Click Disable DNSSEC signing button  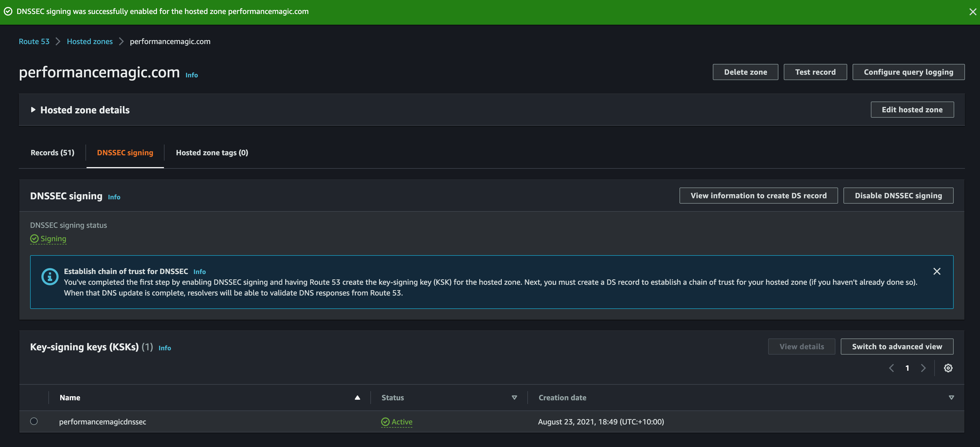pyautogui.click(x=898, y=196)
